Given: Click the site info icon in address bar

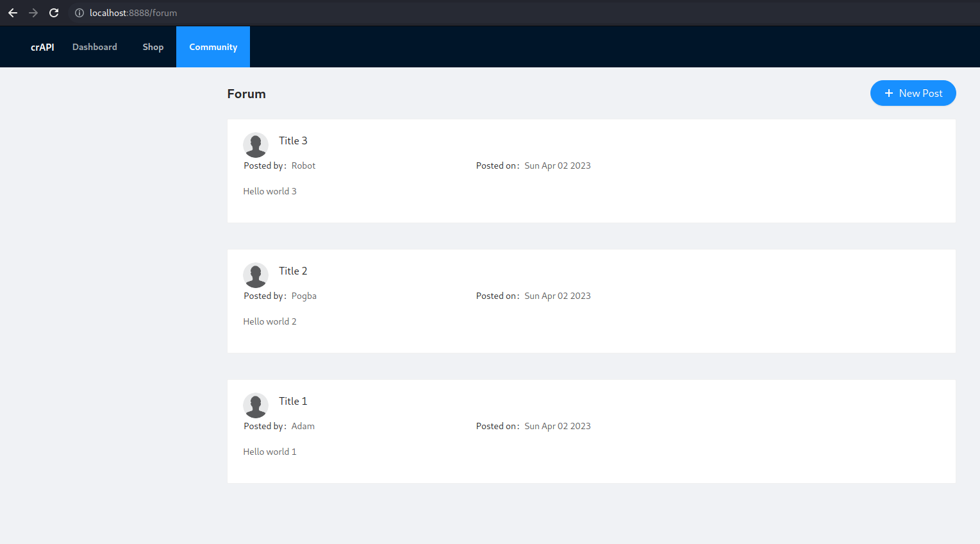Looking at the screenshot, I should pos(79,13).
